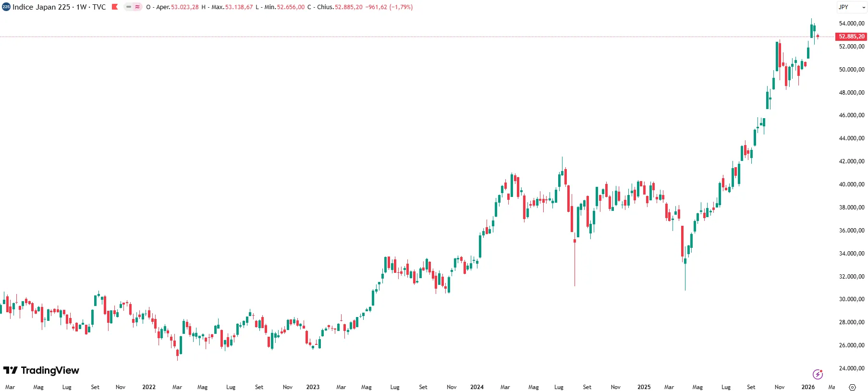Click the pink approximately-equal icon in the legend pill
The image size is (868, 391).
point(137,7)
